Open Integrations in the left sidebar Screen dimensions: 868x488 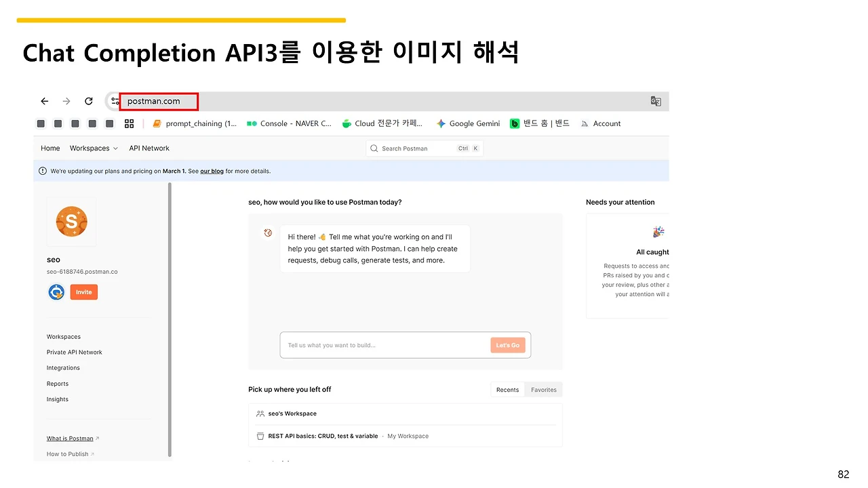click(x=63, y=368)
